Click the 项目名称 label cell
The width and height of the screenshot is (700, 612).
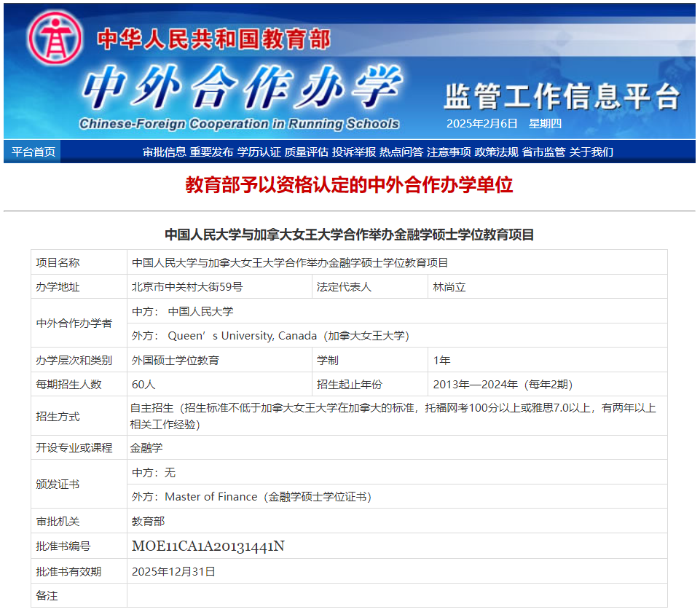coord(79,262)
